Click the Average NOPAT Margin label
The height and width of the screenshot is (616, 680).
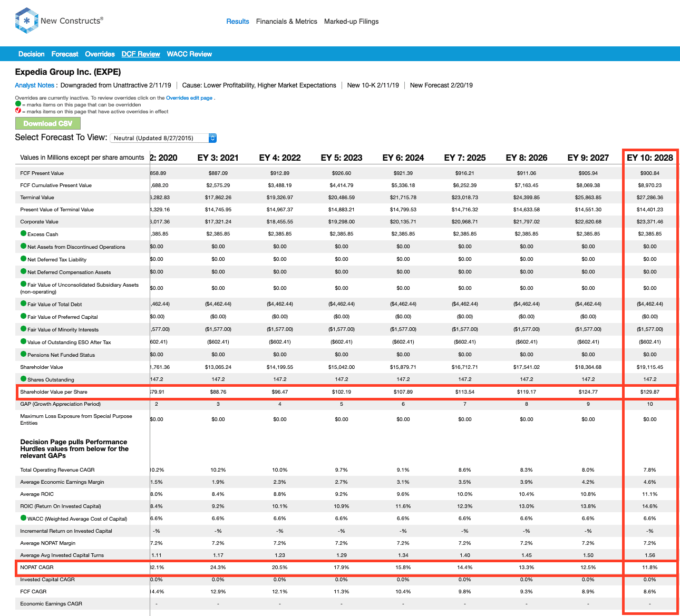tap(48, 543)
